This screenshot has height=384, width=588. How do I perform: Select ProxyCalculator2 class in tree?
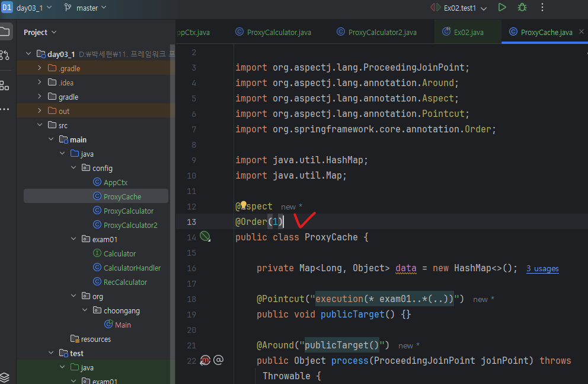coord(125,225)
